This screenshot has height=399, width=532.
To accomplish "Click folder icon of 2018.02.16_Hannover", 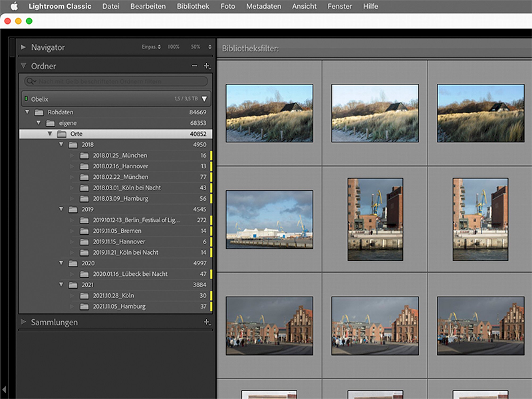I will tap(84, 167).
